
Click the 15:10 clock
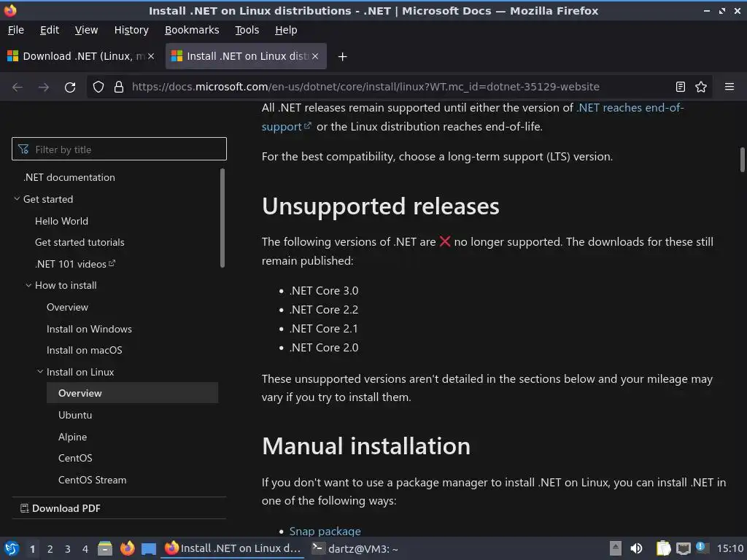coord(729,548)
